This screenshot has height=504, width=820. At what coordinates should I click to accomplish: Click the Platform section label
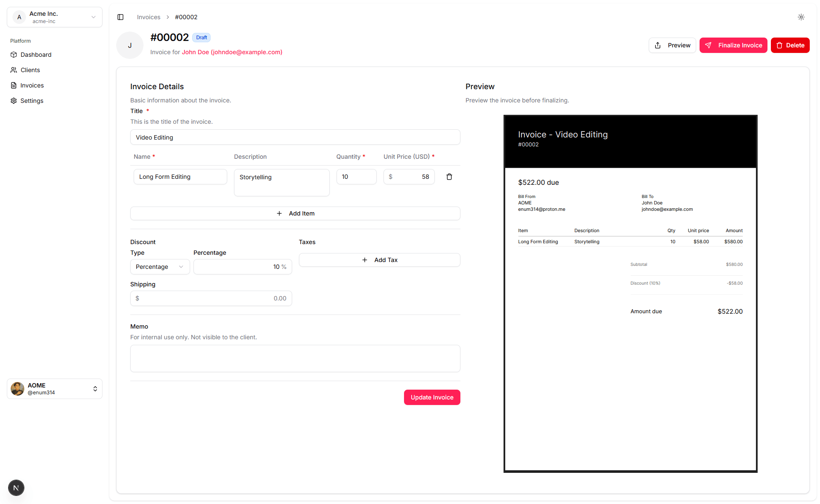coord(20,41)
